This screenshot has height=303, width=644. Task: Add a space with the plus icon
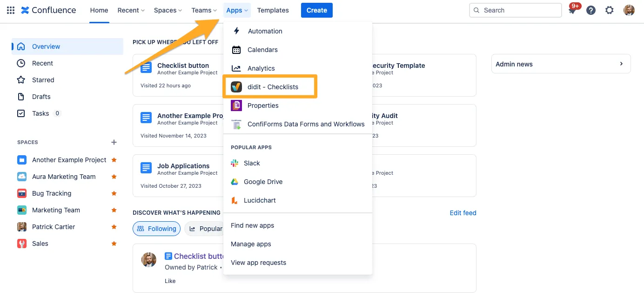pos(114,142)
